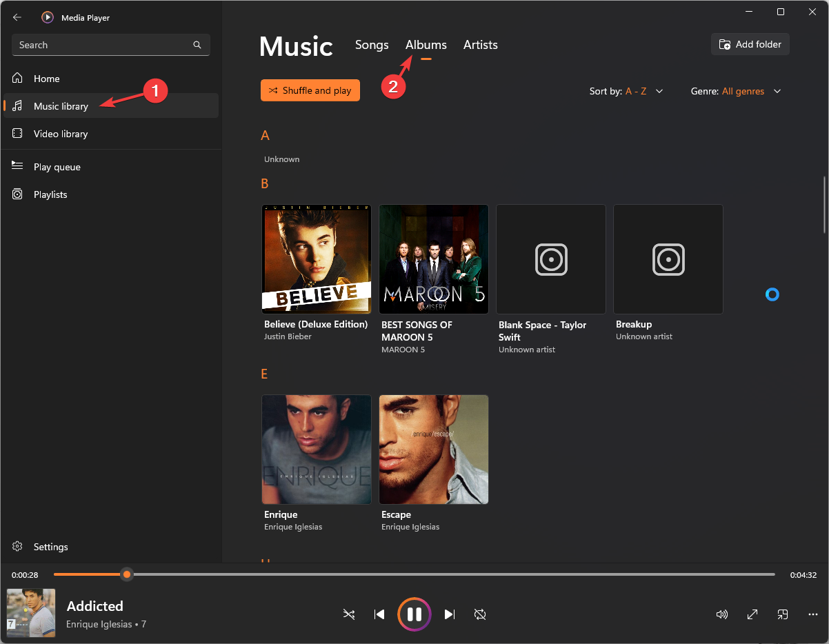The width and height of the screenshot is (829, 644).
Task: Click Unknown artist under Blank Space album
Action: point(527,350)
